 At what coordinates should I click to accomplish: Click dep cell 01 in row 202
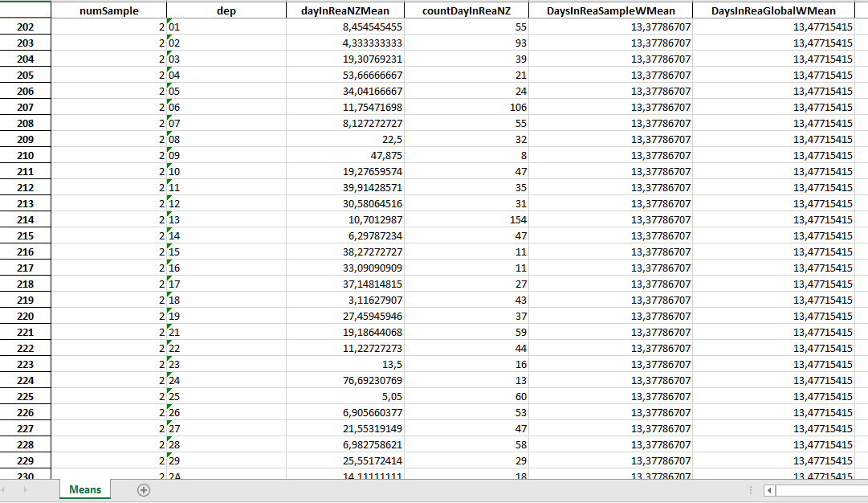[x=226, y=27]
